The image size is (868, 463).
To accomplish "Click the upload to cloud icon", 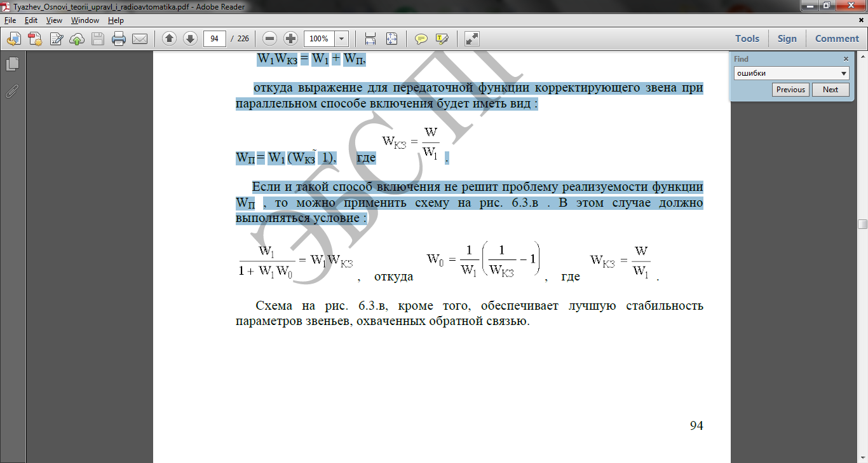I will [x=77, y=39].
